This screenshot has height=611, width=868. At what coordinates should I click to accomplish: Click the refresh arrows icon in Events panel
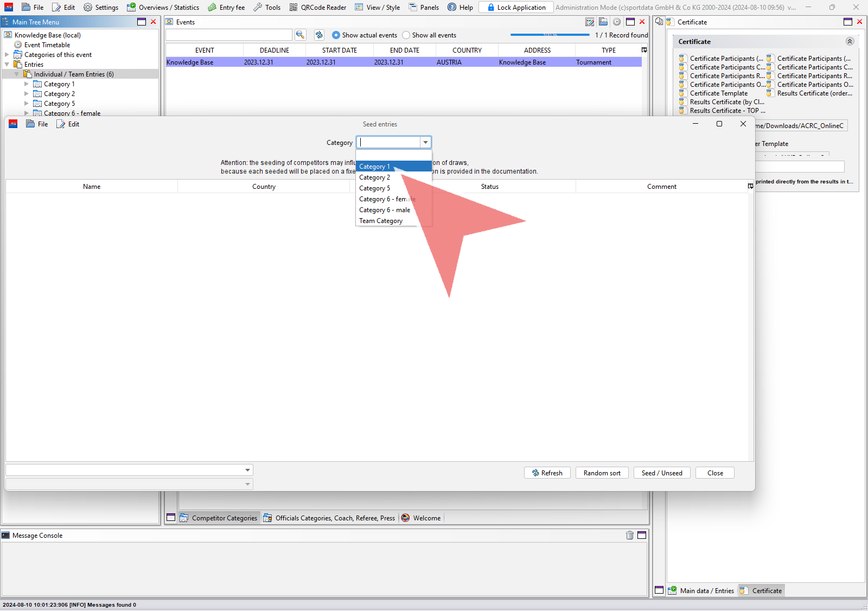[x=319, y=35]
